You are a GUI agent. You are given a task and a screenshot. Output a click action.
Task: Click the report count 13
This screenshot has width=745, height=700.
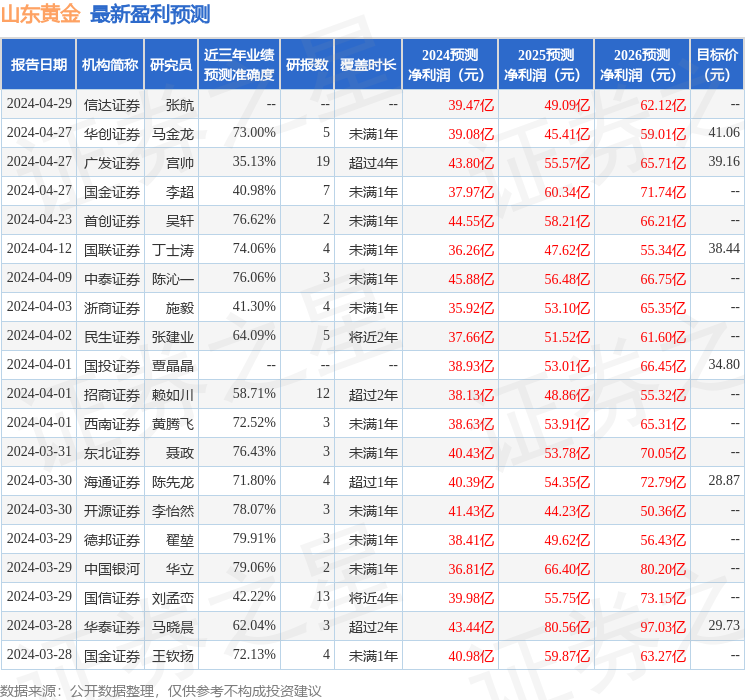click(323, 596)
